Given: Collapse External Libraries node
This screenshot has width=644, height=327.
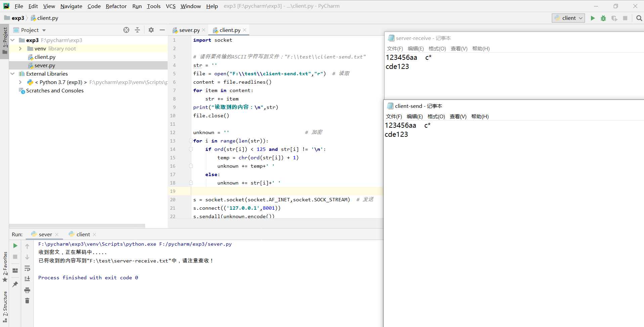Looking at the screenshot, I should [x=13, y=74].
